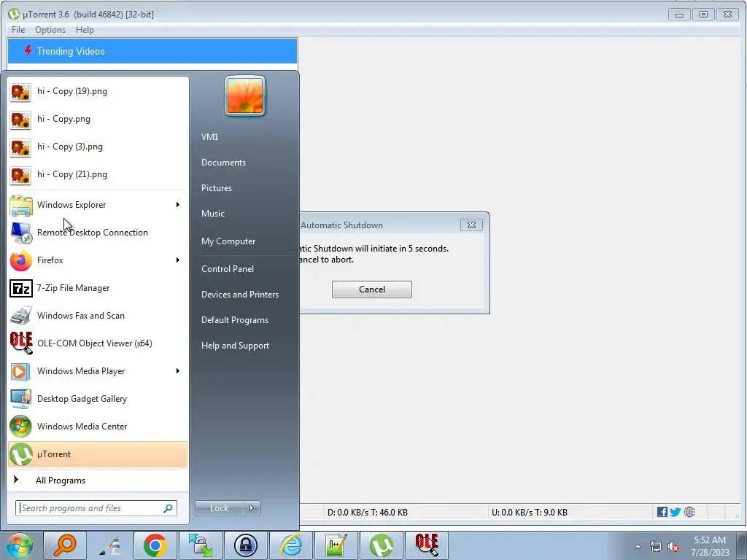The width and height of the screenshot is (747, 560).
Task: Open 7-Zip File Manager
Action: 98,288
